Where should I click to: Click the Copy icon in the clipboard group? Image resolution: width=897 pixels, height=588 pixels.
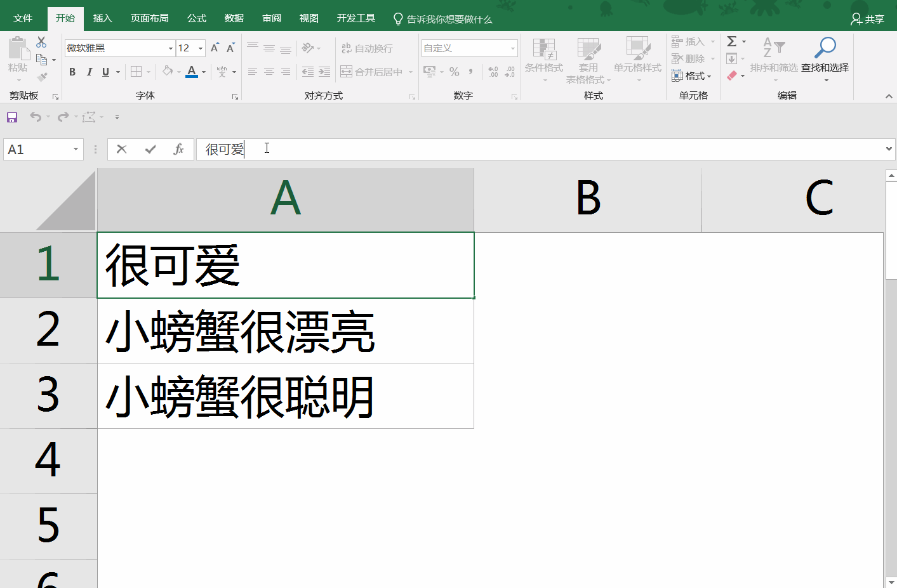click(x=42, y=60)
